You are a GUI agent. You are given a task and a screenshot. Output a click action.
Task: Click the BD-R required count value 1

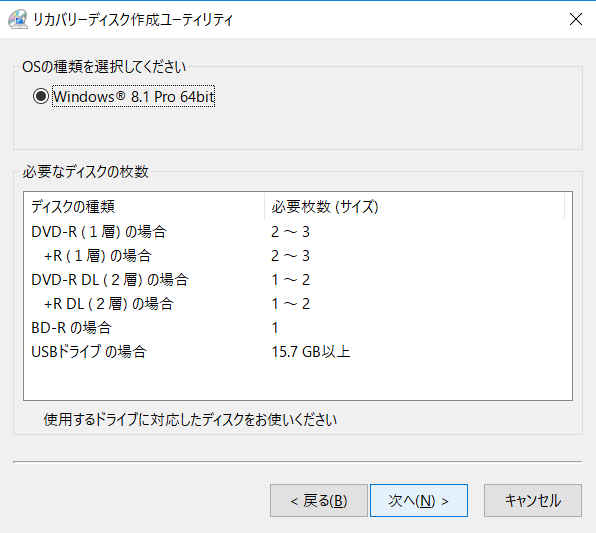tap(275, 328)
